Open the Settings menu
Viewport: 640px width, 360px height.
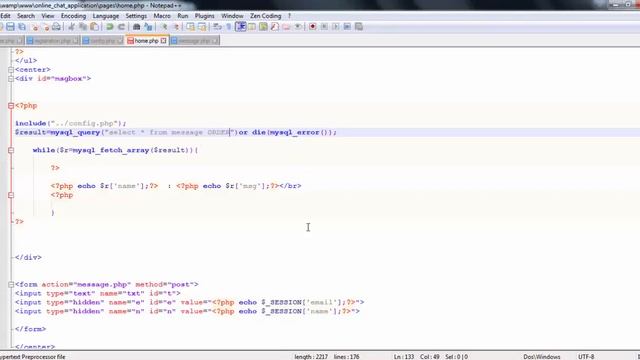pyautogui.click(x=136, y=16)
